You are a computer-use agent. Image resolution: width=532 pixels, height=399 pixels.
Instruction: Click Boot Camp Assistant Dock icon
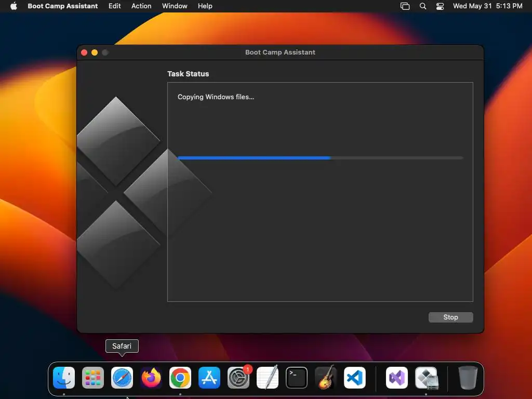pos(427,378)
